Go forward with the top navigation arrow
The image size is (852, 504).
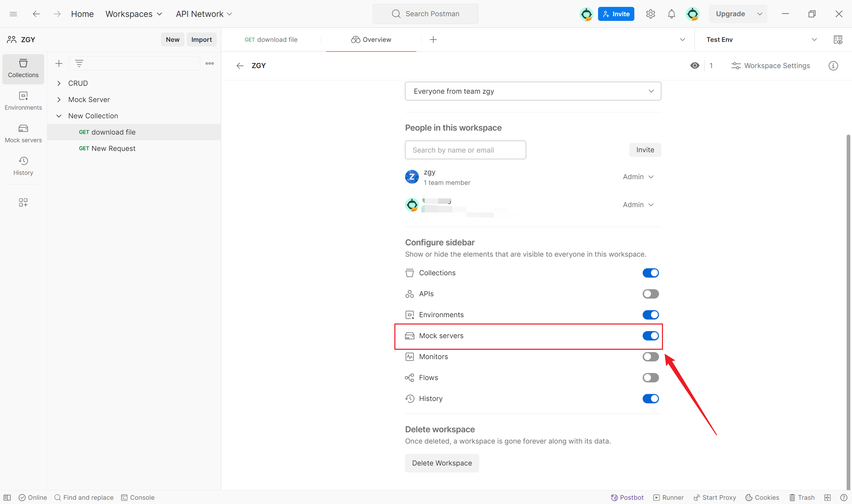click(x=57, y=14)
